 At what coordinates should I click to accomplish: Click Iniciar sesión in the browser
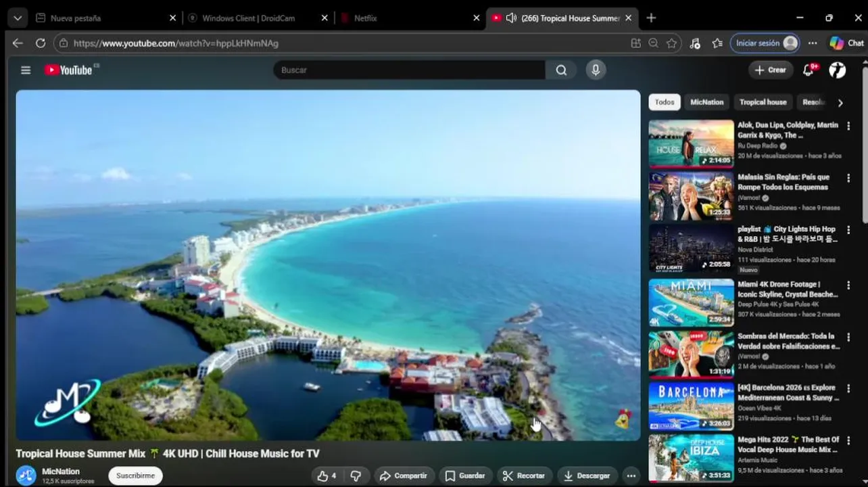coord(765,43)
